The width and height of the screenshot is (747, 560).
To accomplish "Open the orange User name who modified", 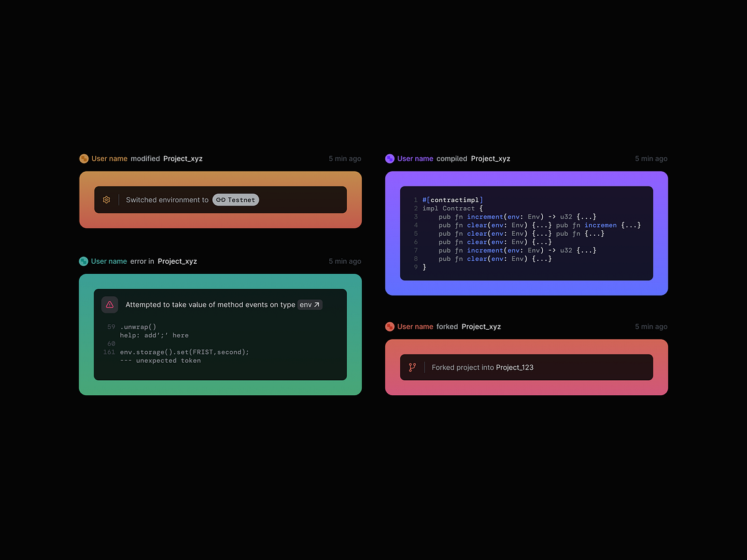I will [110, 159].
